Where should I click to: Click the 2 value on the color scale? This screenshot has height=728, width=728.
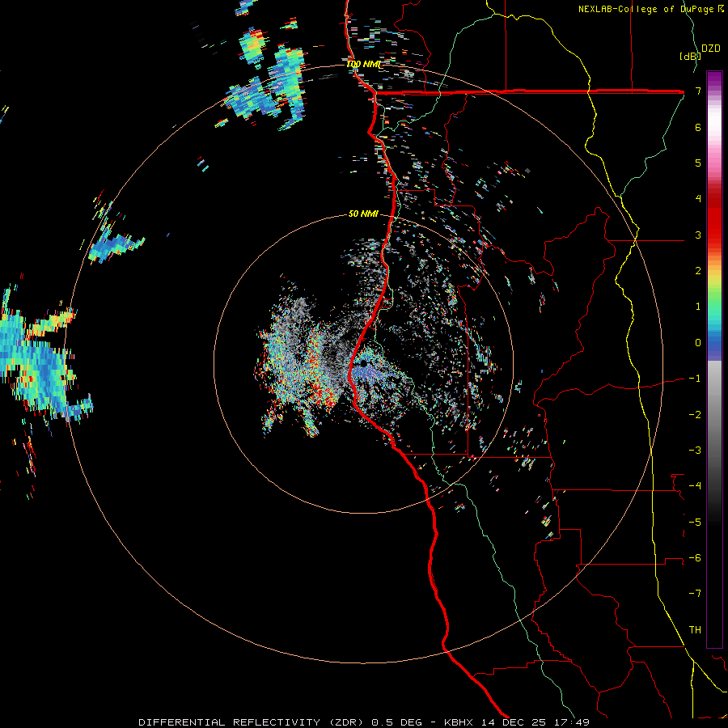(698, 271)
